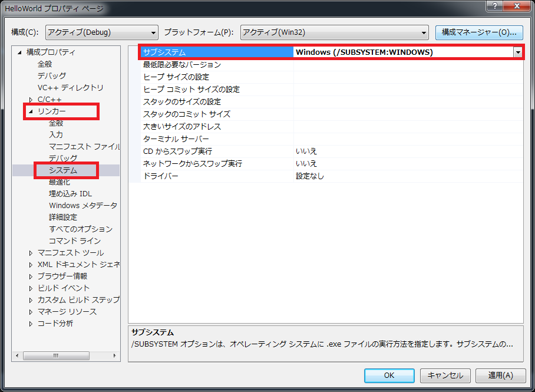Viewport: 535px width, 392px height.
Task: Expand the C/C++ tree node
Action: (31, 100)
